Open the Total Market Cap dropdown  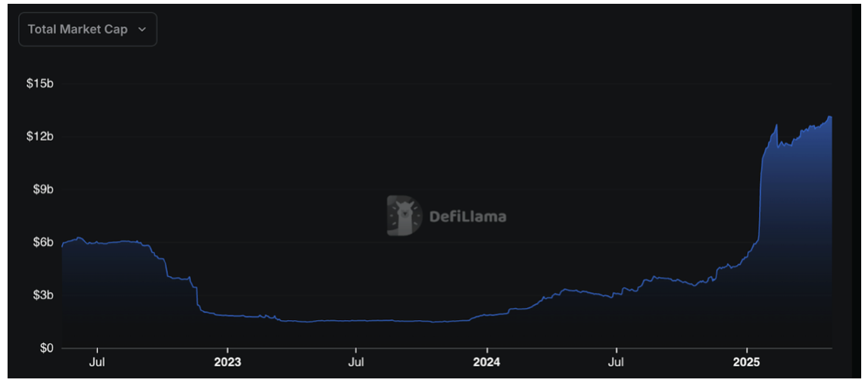[x=87, y=30]
